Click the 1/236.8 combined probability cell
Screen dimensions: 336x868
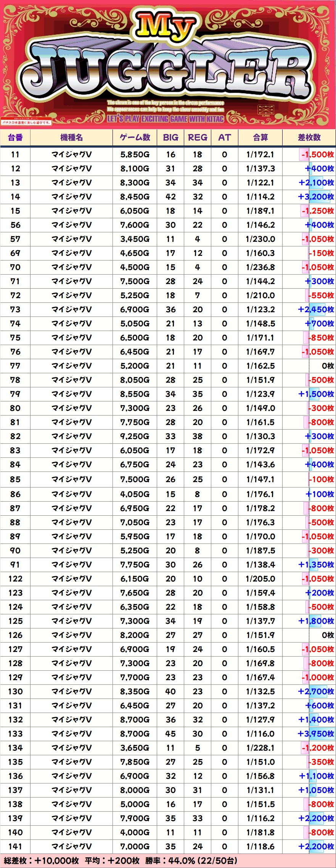(x=260, y=267)
